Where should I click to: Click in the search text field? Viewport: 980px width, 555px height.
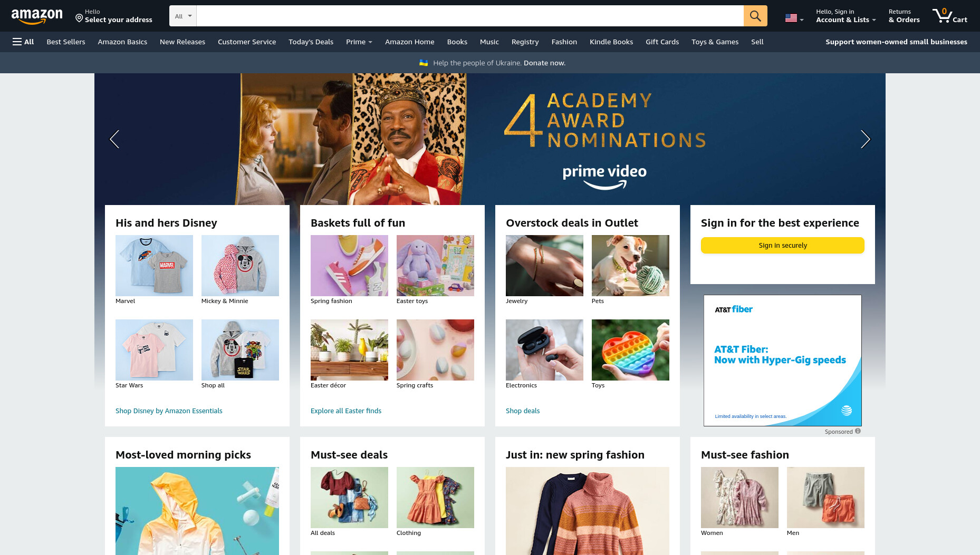470,16
